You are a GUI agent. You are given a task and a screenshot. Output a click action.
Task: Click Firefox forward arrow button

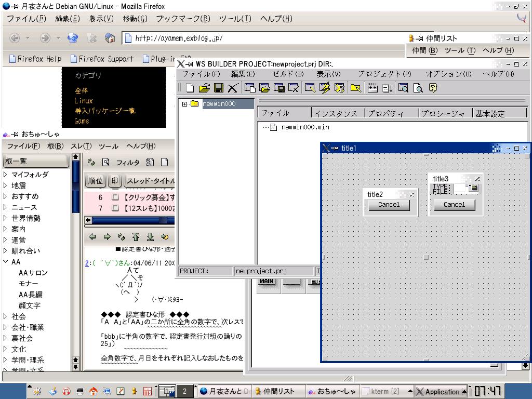click(x=45, y=38)
